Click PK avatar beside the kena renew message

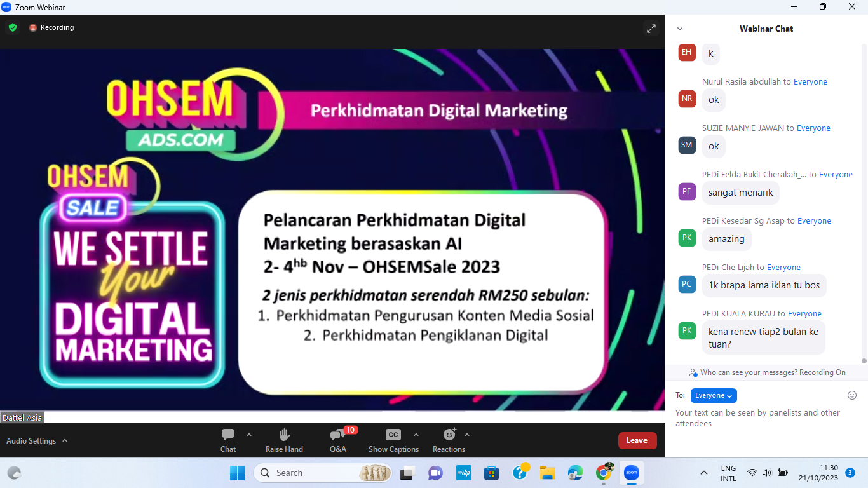[x=687, y=330]
